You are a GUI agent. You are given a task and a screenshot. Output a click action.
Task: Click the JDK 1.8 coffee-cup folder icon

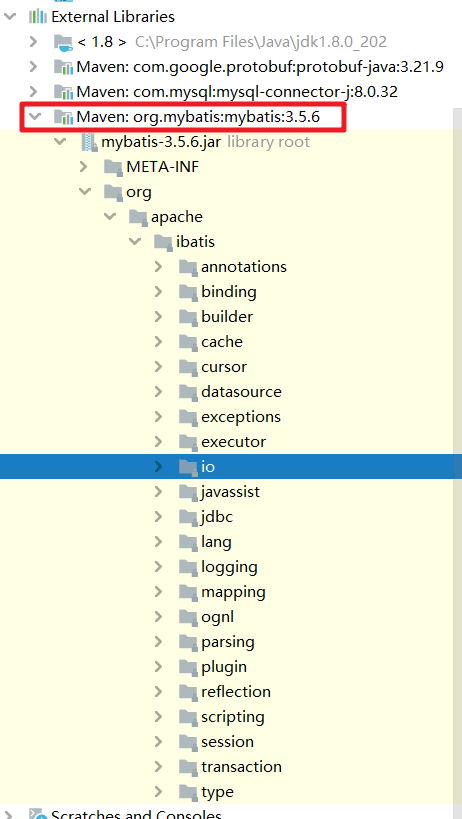[63, 42]
